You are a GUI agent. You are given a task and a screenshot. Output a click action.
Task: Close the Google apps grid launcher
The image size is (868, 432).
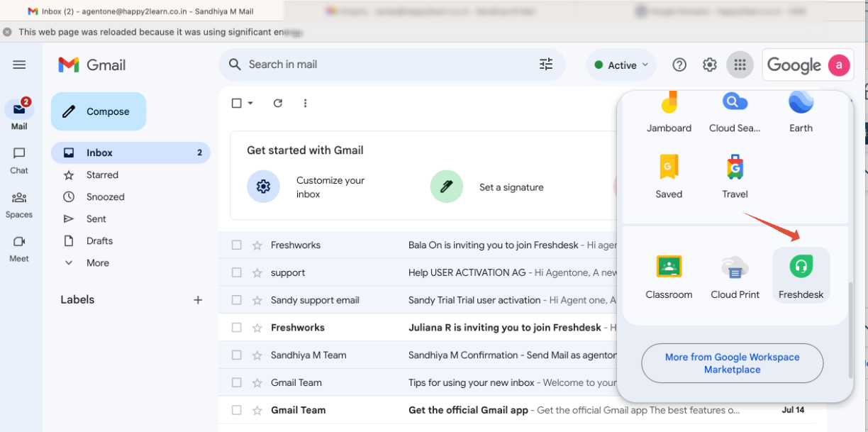(740, 65)
